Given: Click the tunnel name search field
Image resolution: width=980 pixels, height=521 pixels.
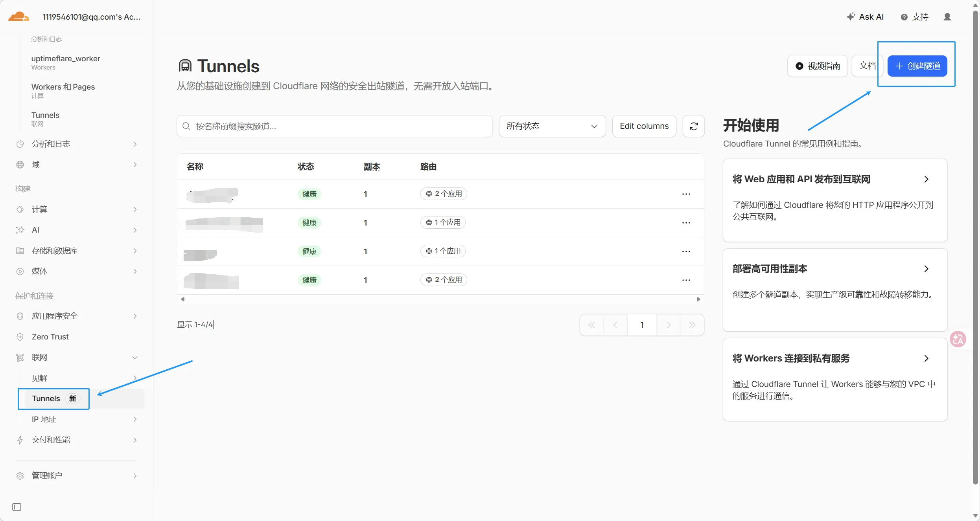Looking at the screenshot, I should 334,126.
